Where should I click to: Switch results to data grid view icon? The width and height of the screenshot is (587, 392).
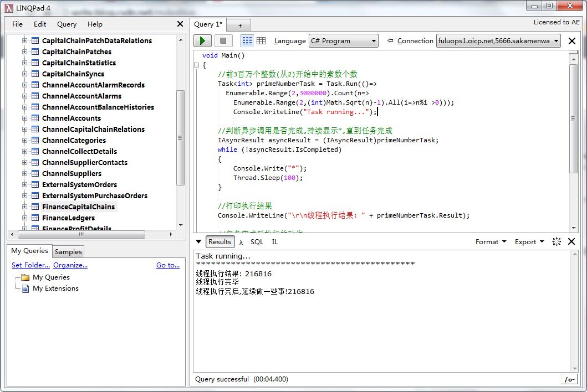[x=261, y=41]
